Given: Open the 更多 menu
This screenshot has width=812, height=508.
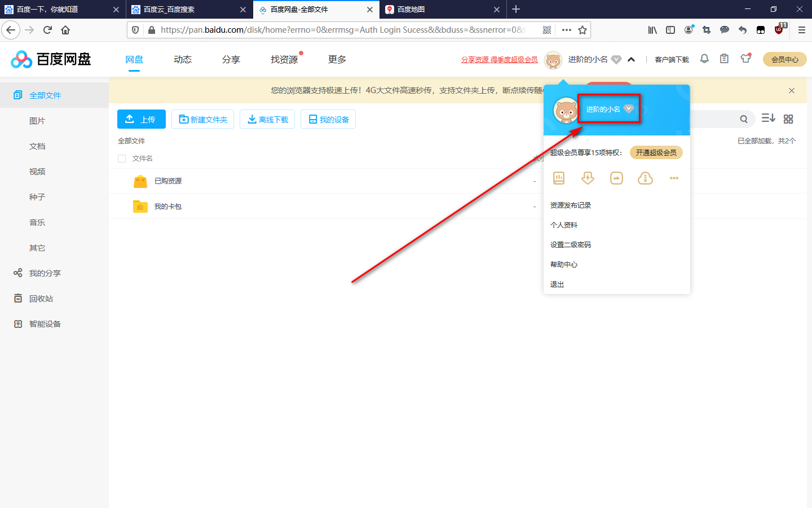Looking at the screenshot, I should point(337,59).
